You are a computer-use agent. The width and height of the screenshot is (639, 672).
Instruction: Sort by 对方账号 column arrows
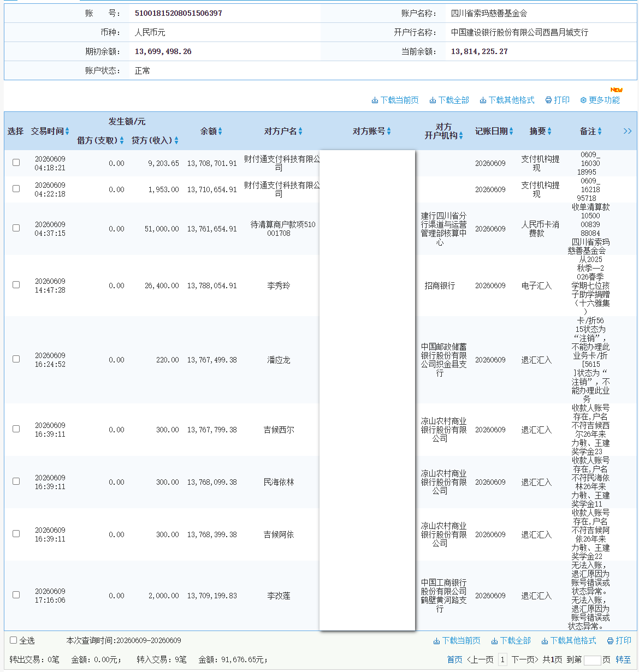389,131
